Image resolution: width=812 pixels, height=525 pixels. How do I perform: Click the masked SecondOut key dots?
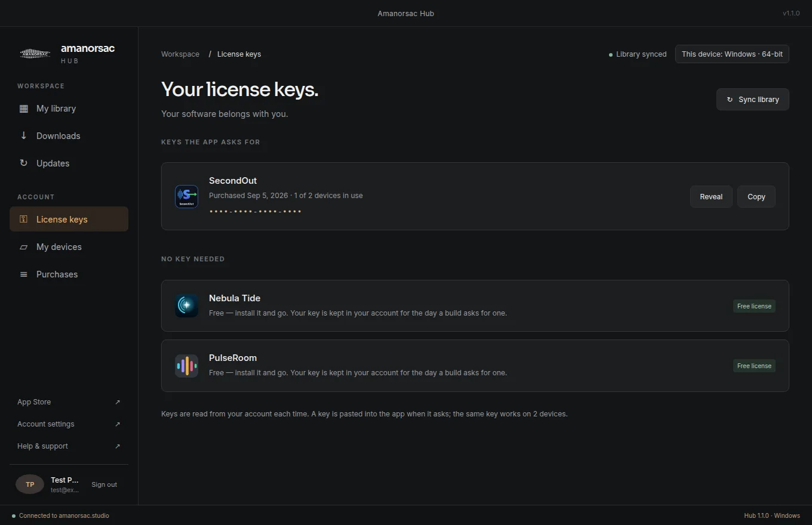pyautogui.click(x=255, y=212)
